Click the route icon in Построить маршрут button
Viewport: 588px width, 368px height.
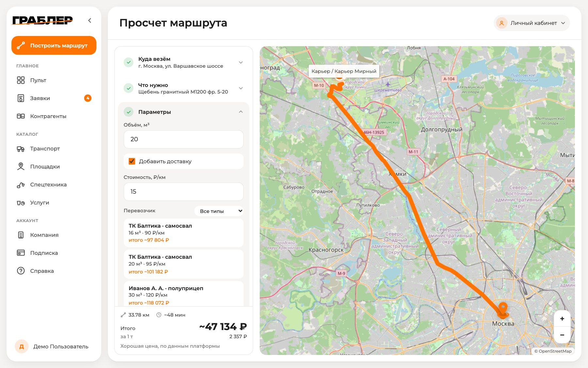[x=21, y=45]
